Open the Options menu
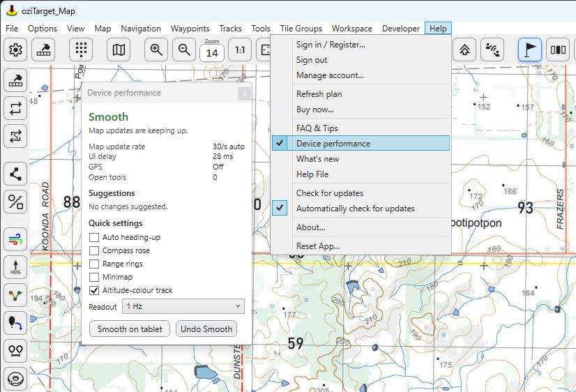Viewport: 576px width, 392px height. (x=43, y=29)
